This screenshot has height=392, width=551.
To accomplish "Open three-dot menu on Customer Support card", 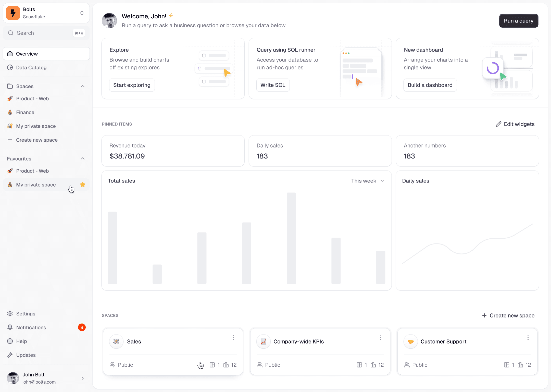I will [x=528, y=338].
